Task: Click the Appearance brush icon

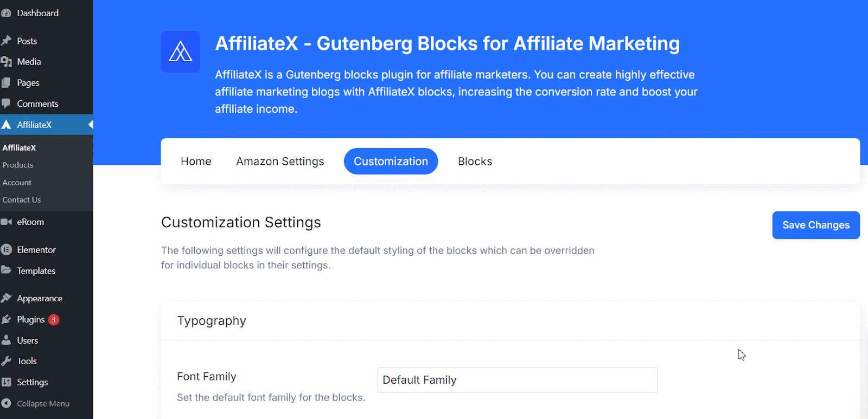Action: point(8,298)
